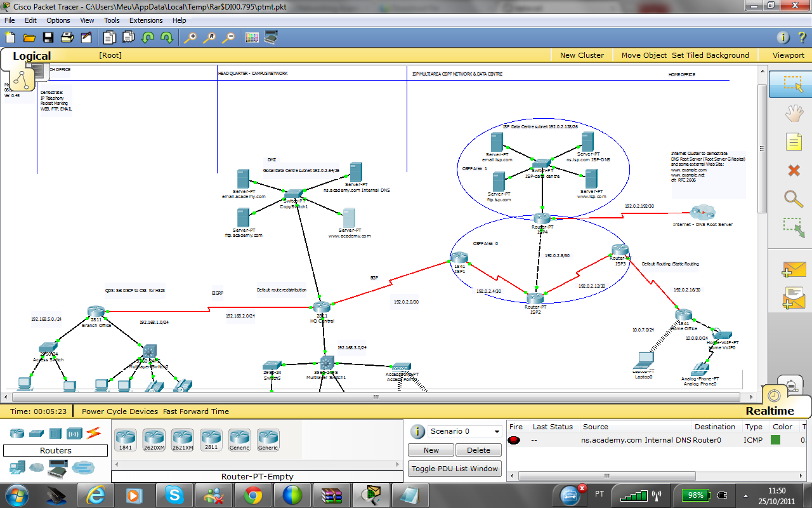Select the Place Note tool
812x508 pixels.
click(794, 142)
